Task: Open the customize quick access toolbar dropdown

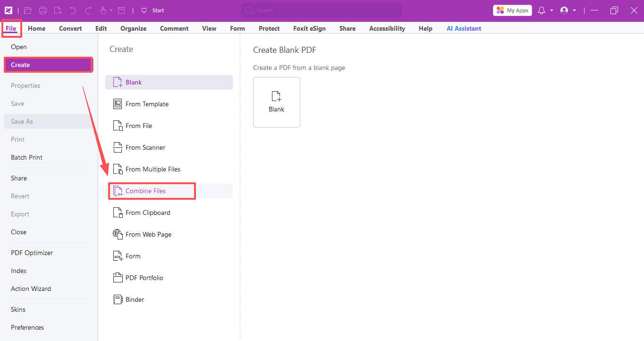Action: coord(144,10)
